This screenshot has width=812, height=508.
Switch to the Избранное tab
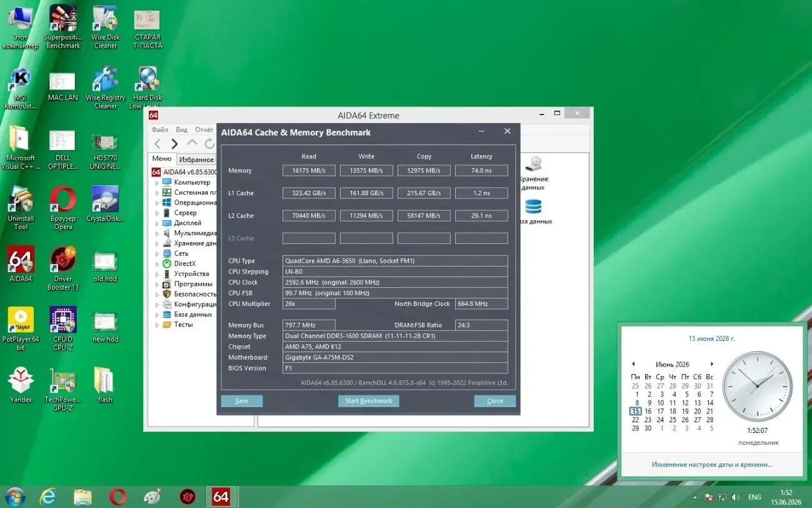tap(196, 160)
